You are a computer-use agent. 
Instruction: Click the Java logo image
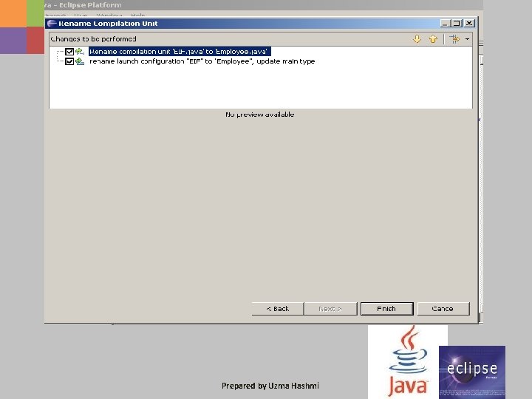click(x=408, y=361)
